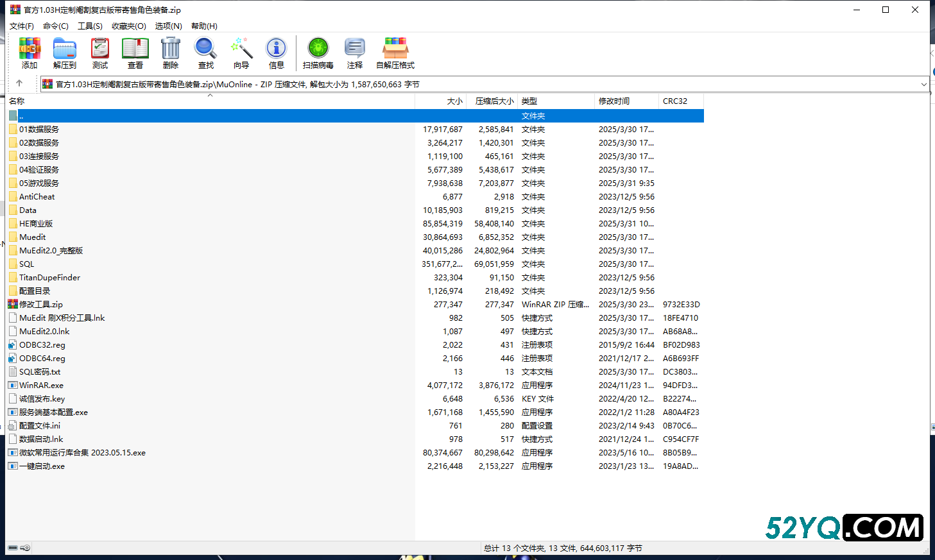Select the 04验证服务 folder

tap(39, 169)
